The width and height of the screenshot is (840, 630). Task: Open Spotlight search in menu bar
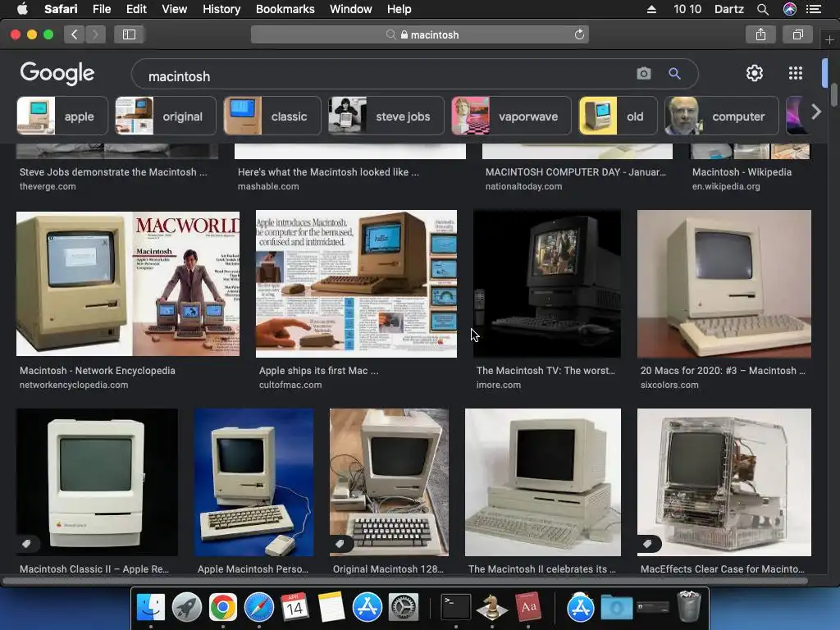(x=763, y=9)
